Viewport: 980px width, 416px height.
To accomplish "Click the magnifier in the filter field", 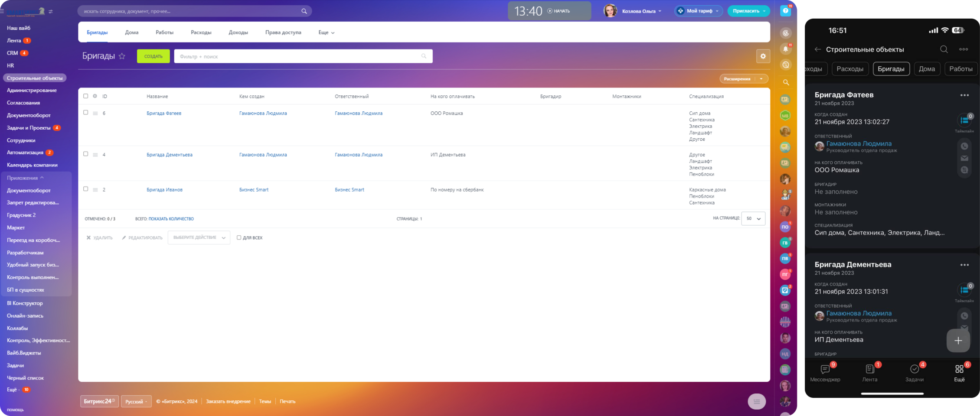I will [x=424, y=56].
